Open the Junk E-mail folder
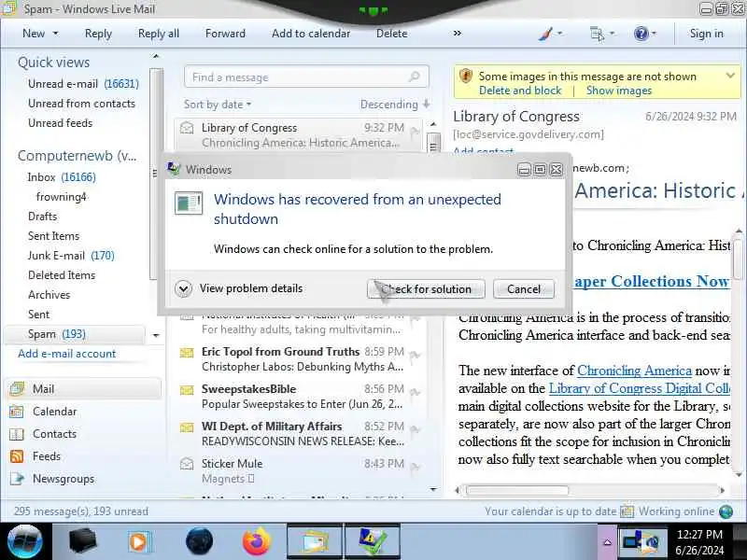 tap(71, 256)
